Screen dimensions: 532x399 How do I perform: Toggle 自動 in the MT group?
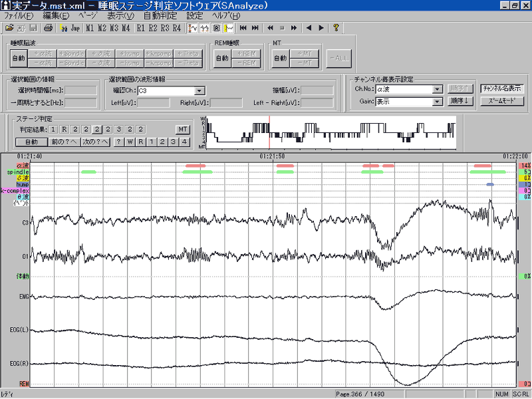tap(281, 59)
